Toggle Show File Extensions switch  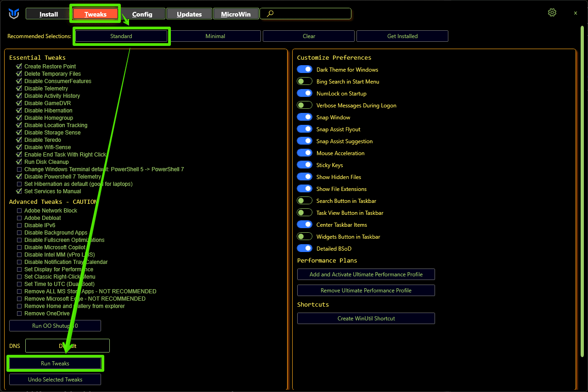pos(305,189)
